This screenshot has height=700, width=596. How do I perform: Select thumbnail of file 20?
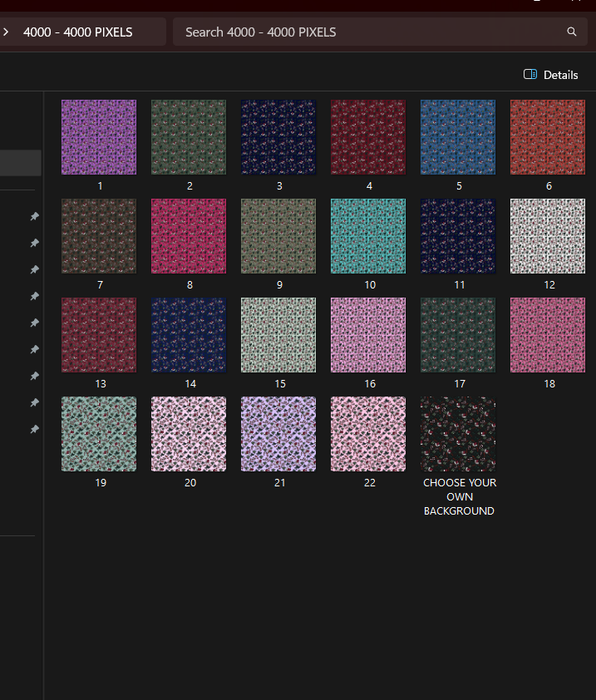(x=189, y=433)
